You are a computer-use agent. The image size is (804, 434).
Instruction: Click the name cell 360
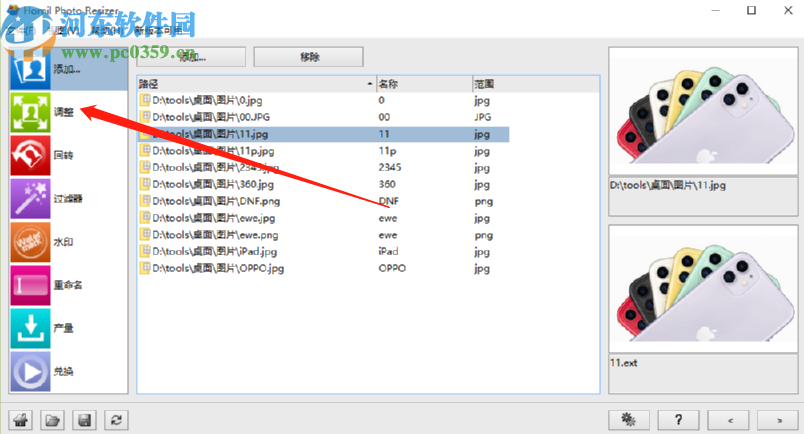click(387, 184)
